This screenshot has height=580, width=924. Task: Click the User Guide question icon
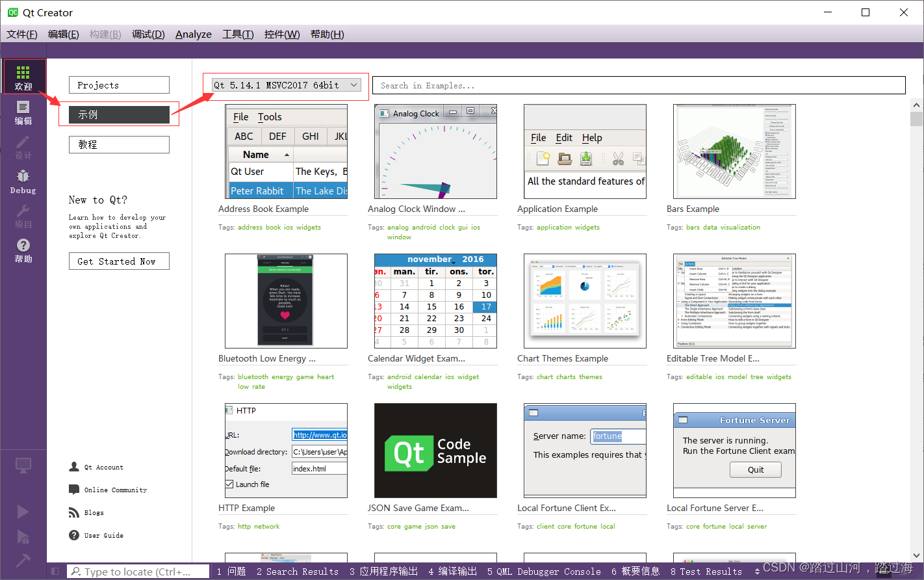point(74,535)
